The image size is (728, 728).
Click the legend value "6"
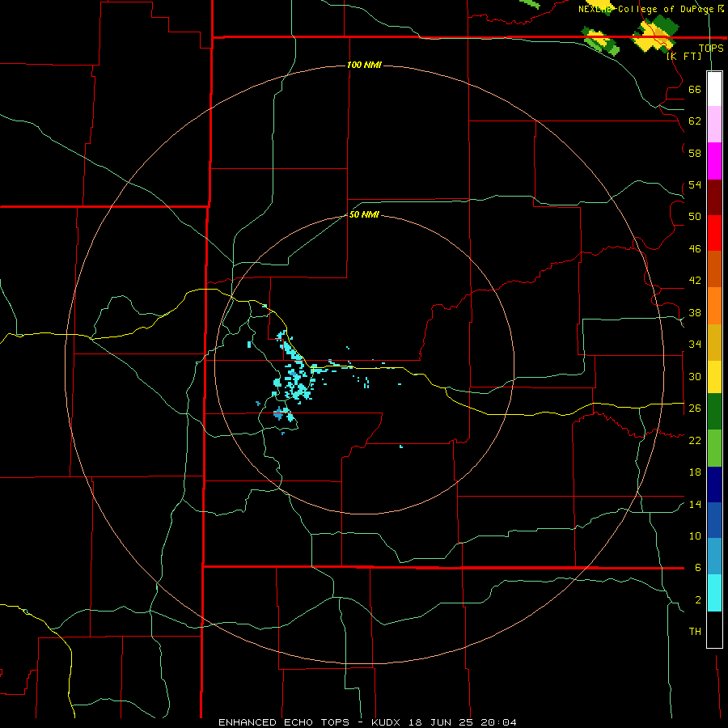click(697, 568)
